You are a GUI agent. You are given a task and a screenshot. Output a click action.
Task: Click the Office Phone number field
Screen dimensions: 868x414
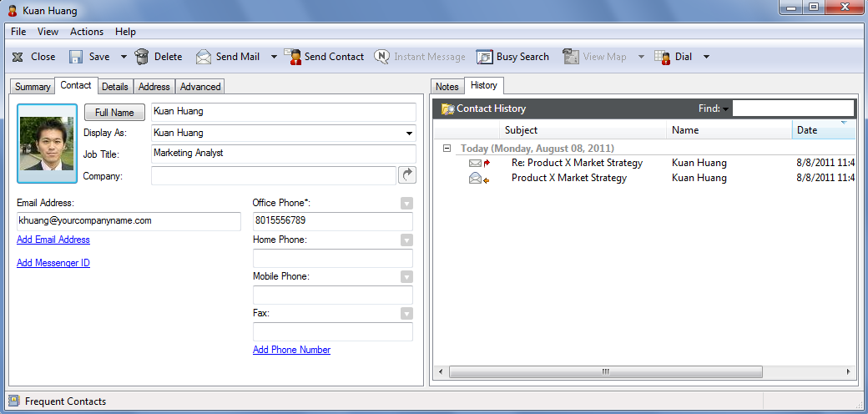(x=333, y=221)
